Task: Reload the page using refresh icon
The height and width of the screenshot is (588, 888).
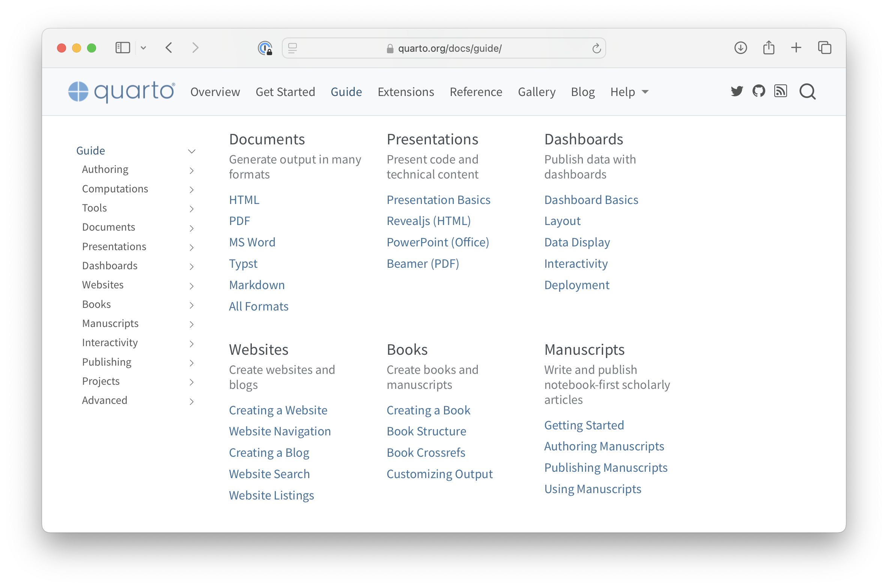Action: (596, 48)
